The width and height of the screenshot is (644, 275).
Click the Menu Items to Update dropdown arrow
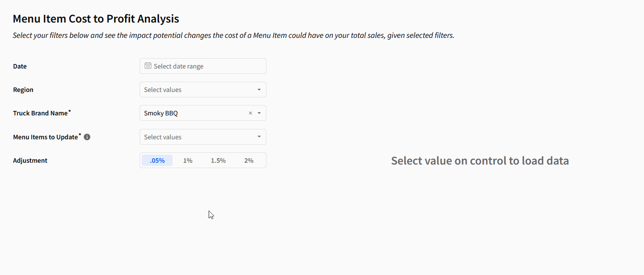click(x=259, y=137)
